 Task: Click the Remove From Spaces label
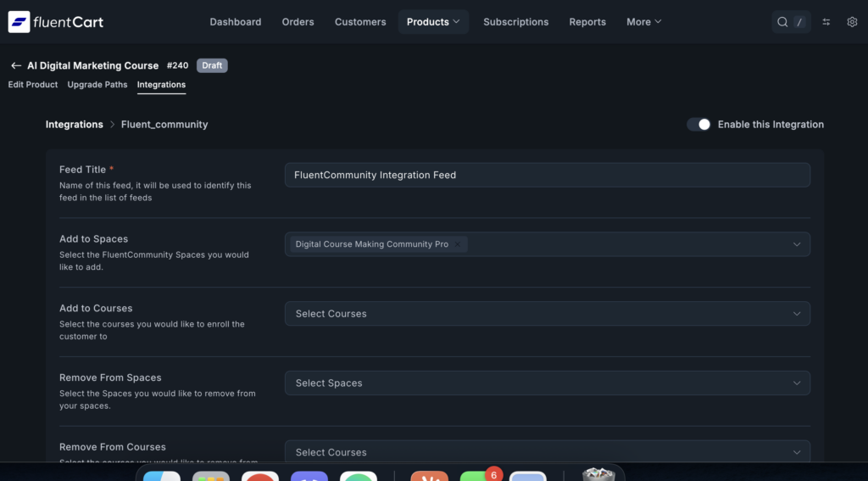click(x=110, y=378)
